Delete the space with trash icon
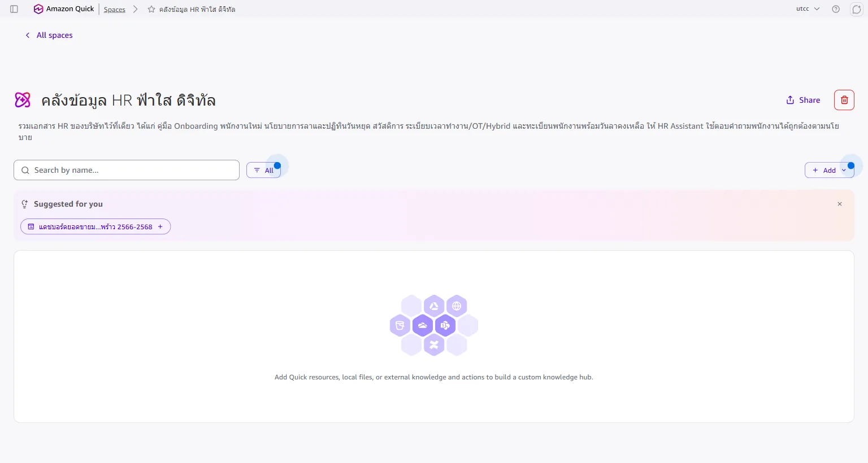The image size is (868, 463). coord(844,100)
